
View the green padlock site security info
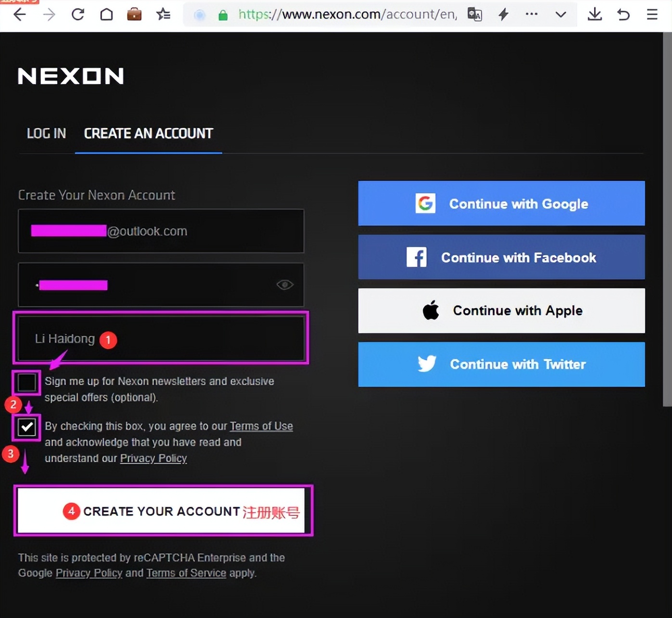pos(223,15)
